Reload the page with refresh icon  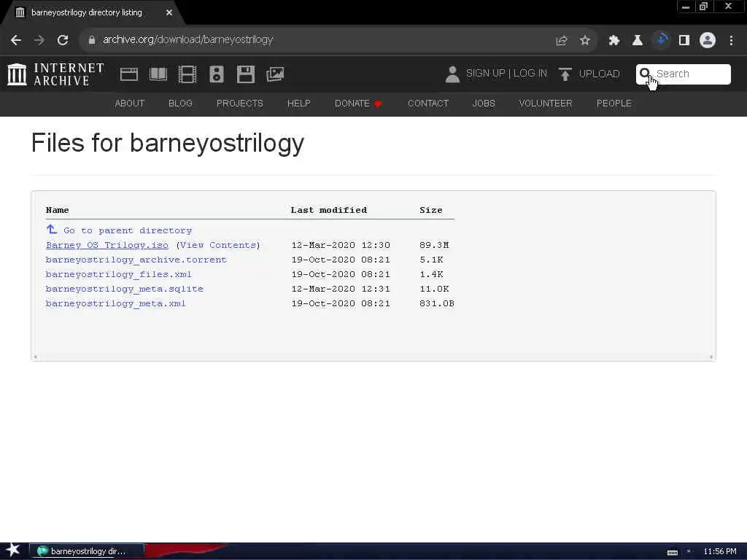63,40
